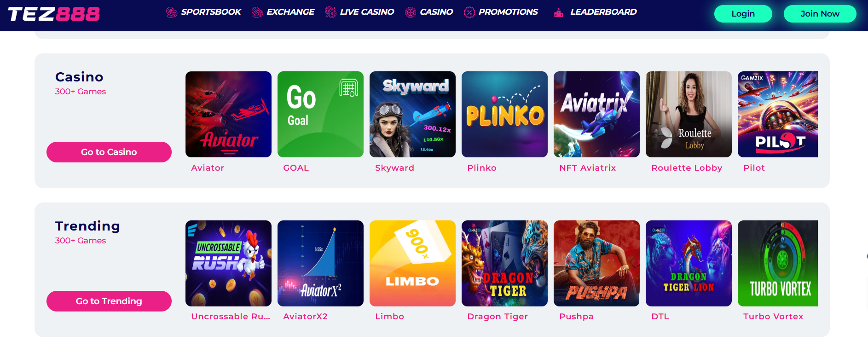
Task: Click the NFT Aviatrix title link
Action: tap(588, 168)
